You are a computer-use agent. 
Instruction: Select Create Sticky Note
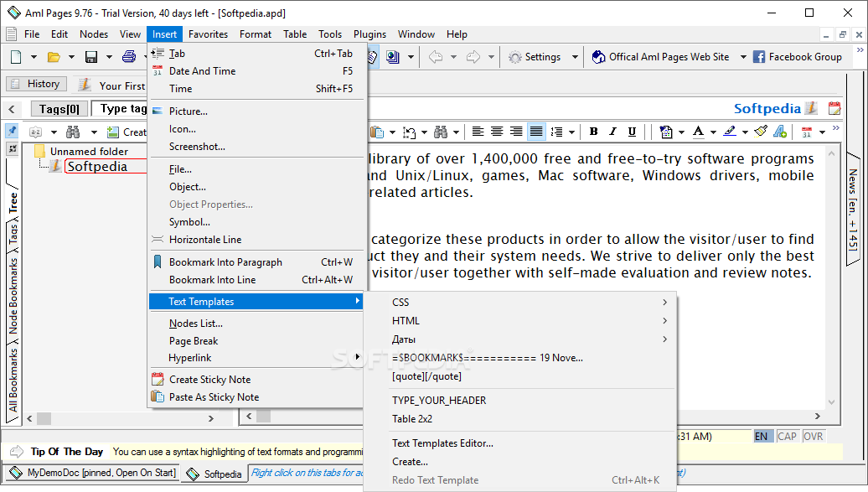(x=256, y=380)
